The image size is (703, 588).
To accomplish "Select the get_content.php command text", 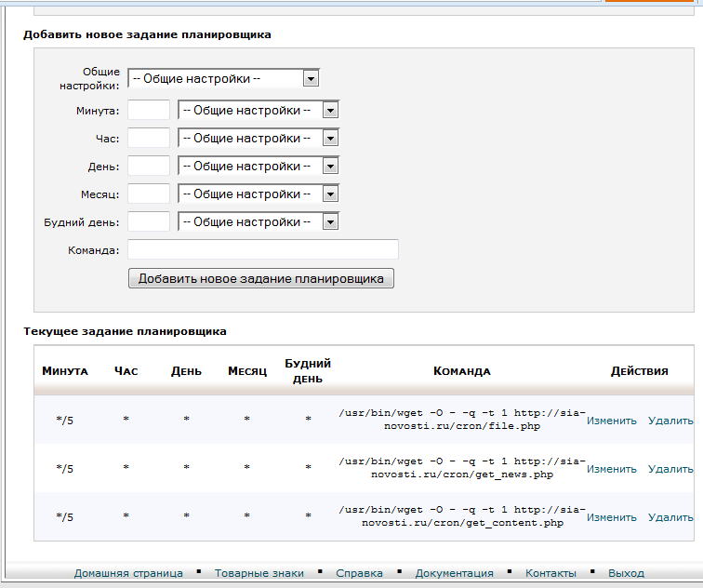I will [x=462, y=516].
